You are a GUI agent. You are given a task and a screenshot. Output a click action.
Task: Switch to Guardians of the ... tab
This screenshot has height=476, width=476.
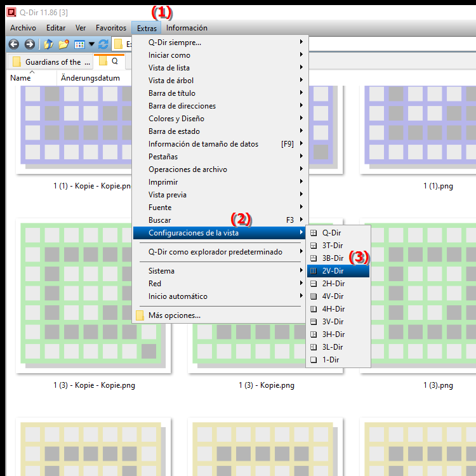50,62
